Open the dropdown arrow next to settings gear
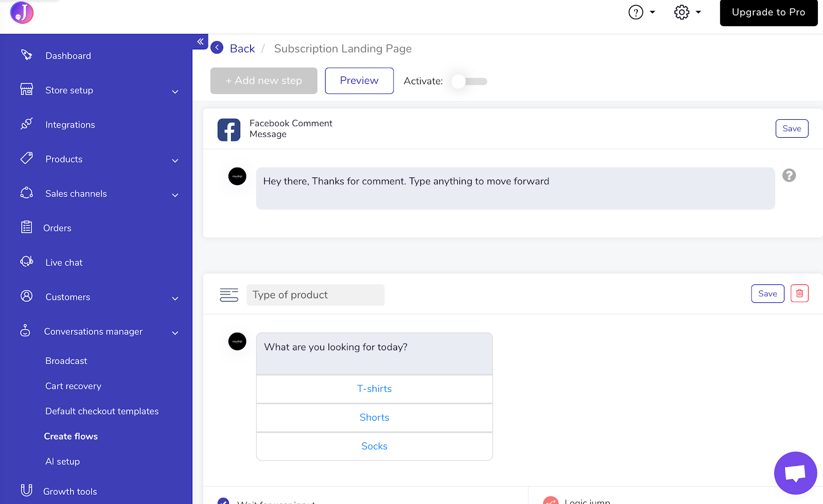The width and height of the screenshot is (823, 504). (x=699, y=12)
